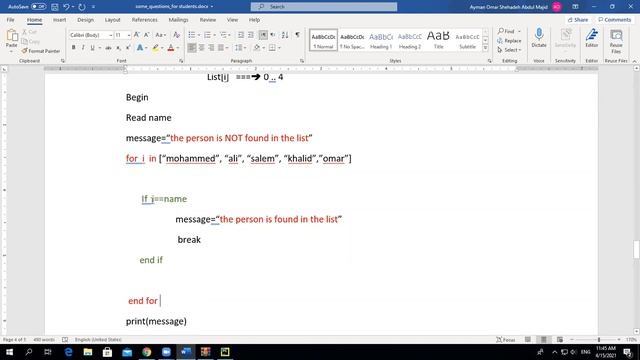
Task: Click in the title bar Search box
Action: [324, 7]
